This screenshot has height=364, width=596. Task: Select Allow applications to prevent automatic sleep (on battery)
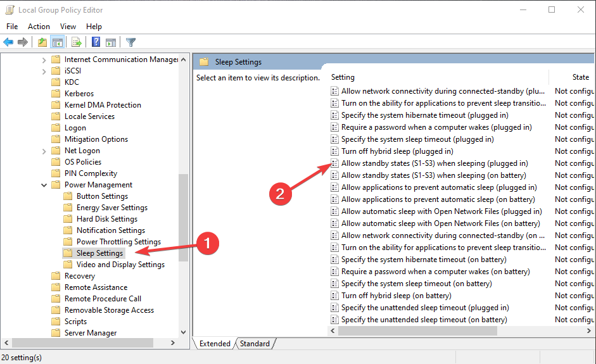[x=438, y=199]
